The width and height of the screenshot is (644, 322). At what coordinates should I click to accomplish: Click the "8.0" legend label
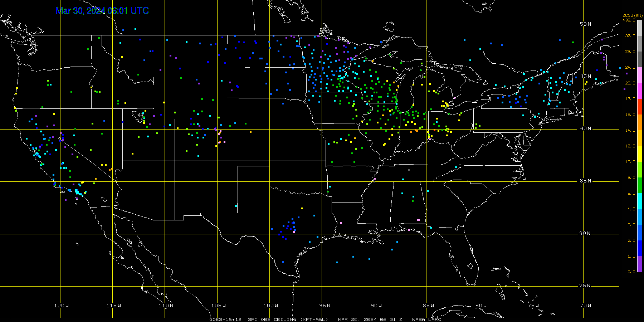(x=631, y=177)
